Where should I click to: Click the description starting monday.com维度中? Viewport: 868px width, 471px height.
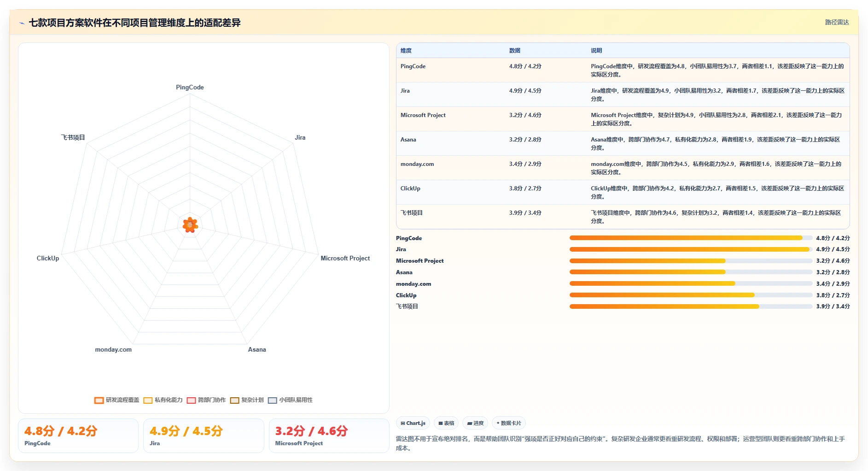click(716, 168)
